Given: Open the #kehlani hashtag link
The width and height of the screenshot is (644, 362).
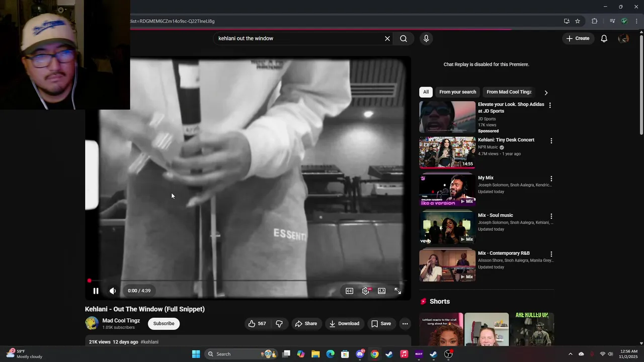Looking at the screenshot, I should point(149,342).
